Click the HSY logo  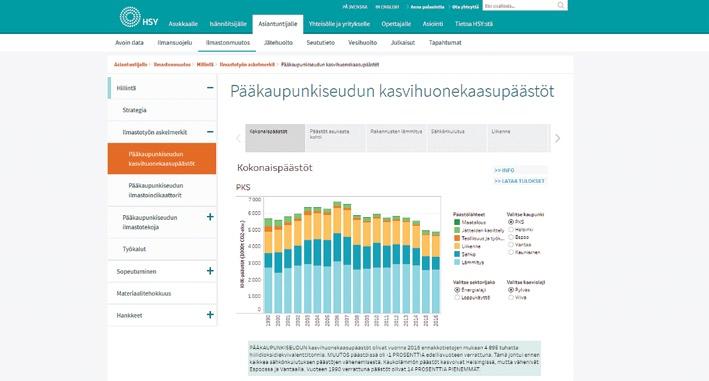tap(139, 17)
